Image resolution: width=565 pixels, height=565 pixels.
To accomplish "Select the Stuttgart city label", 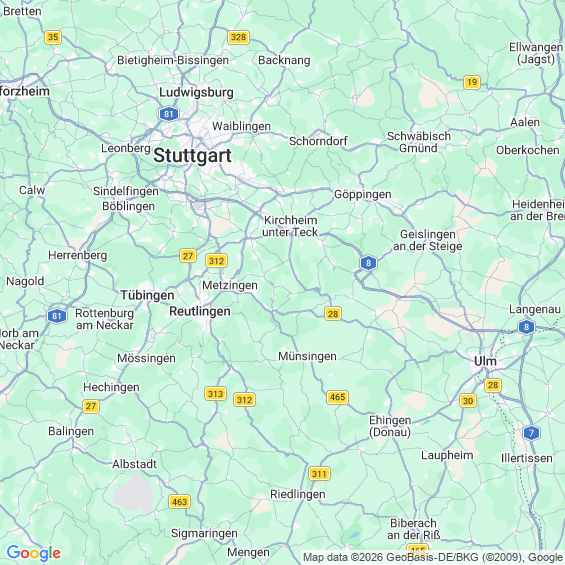I will click(x=192, y=156).
